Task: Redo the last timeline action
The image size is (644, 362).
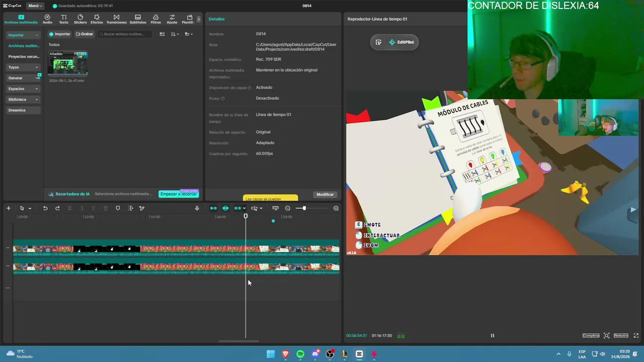Action: (57, 208)
